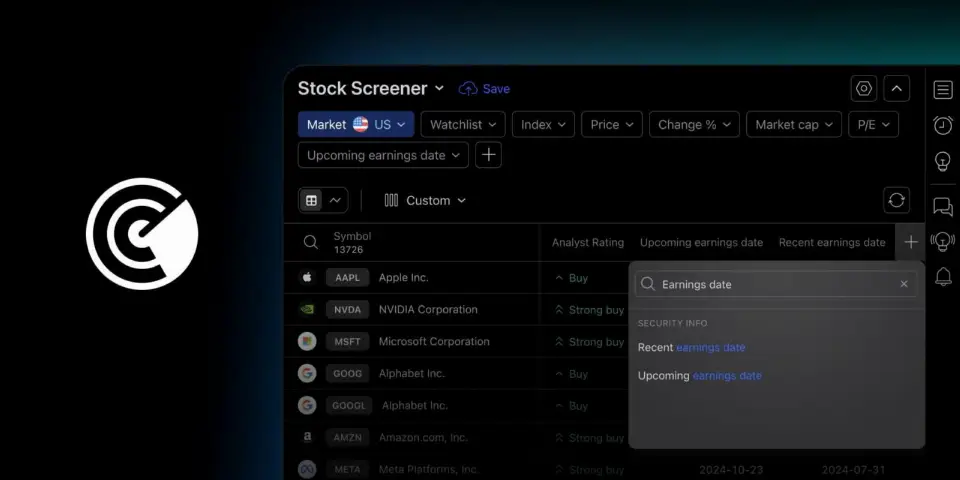The image size is (960, 480).
Task: Click the Microsoft logo icon in MSFT row
Action: pyautogui.click(x=307, y=341)
